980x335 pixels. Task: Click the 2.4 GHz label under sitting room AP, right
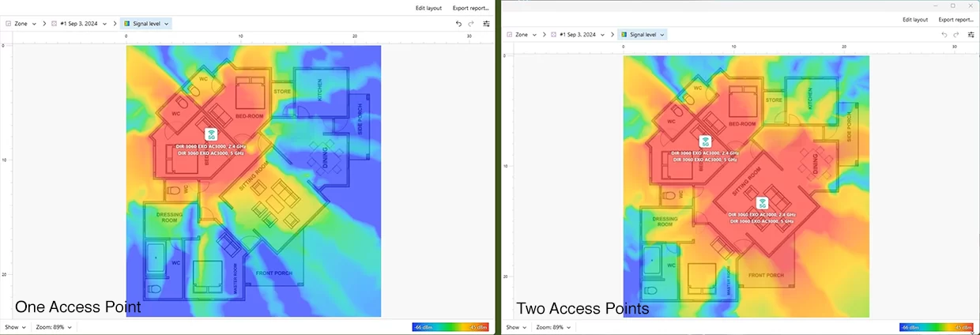(x=763, y=215)
